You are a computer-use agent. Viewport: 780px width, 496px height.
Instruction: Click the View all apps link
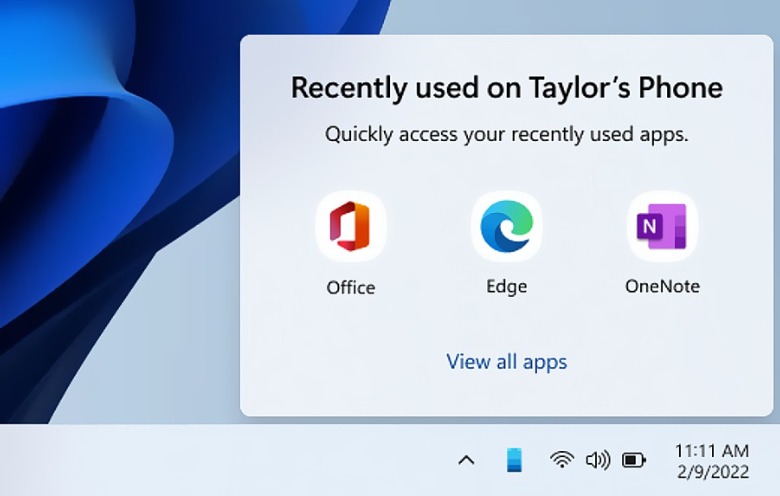pos(506,362)
